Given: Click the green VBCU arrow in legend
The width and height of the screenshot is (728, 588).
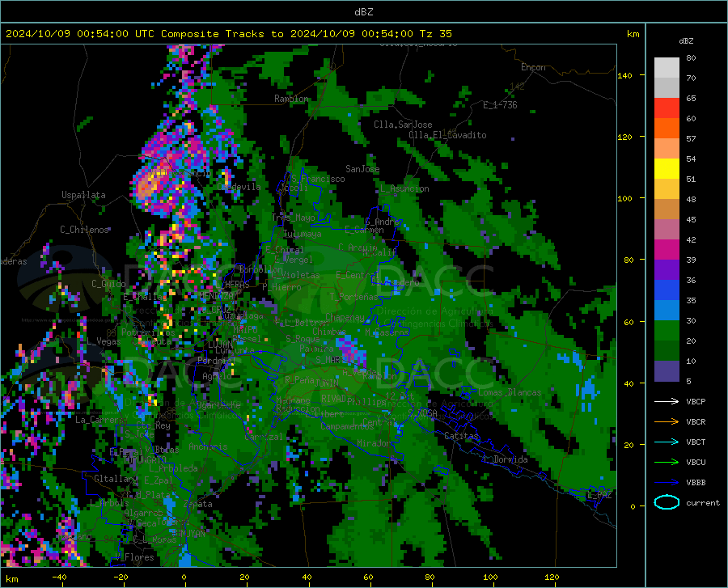Looking at the screenshot, I should pos(667,462).
